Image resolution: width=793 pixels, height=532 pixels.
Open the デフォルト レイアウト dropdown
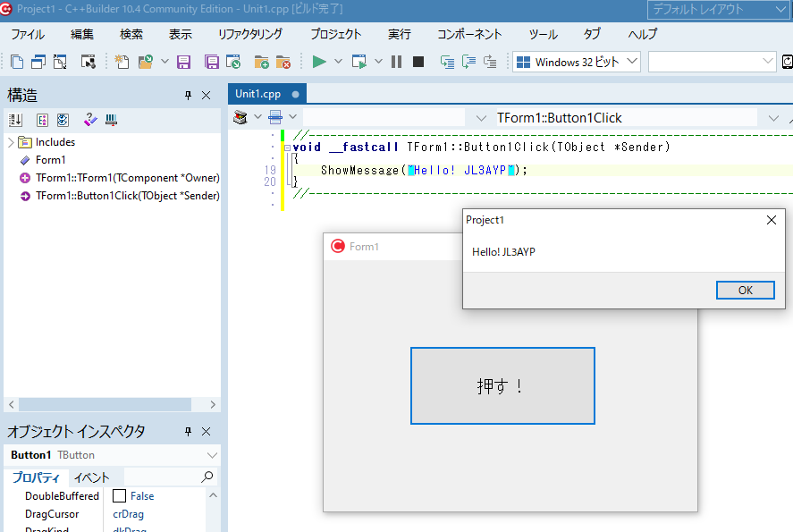718,9
